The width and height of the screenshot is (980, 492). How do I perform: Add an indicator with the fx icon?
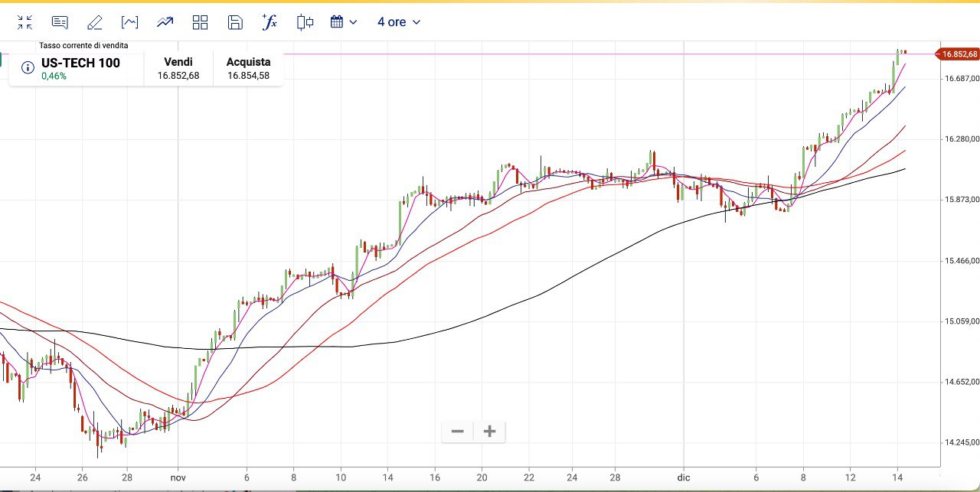269,22
